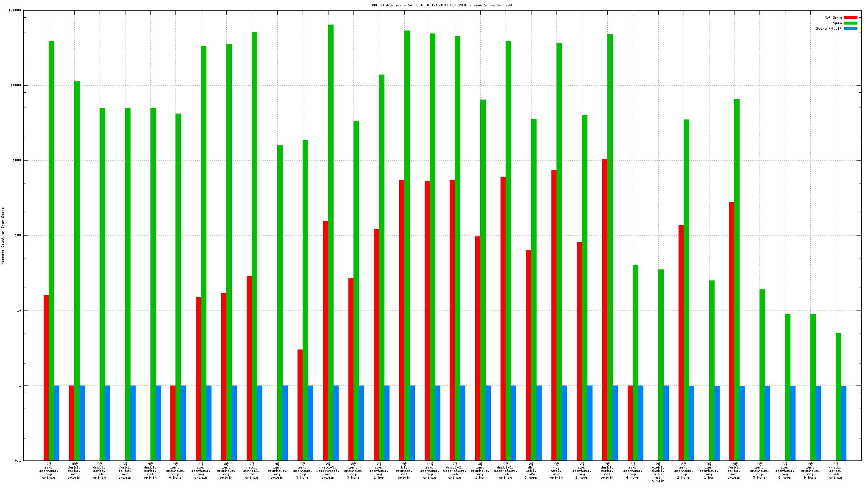Click the dnsbl-3.uceprotect.net origin axis label
This screenshot has height=488, width=868.
click(x=328, y=471)
